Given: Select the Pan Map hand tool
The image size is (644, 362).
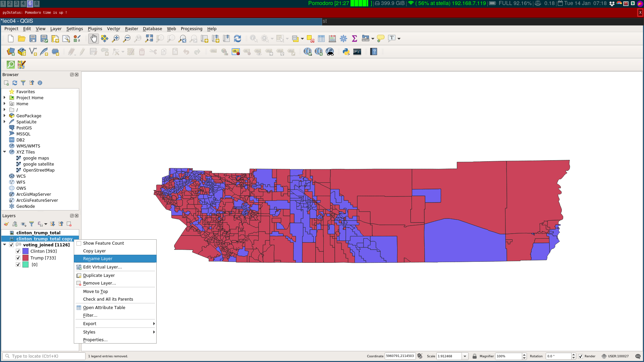Looking at the screenshot, I should (x=94, y=39).
